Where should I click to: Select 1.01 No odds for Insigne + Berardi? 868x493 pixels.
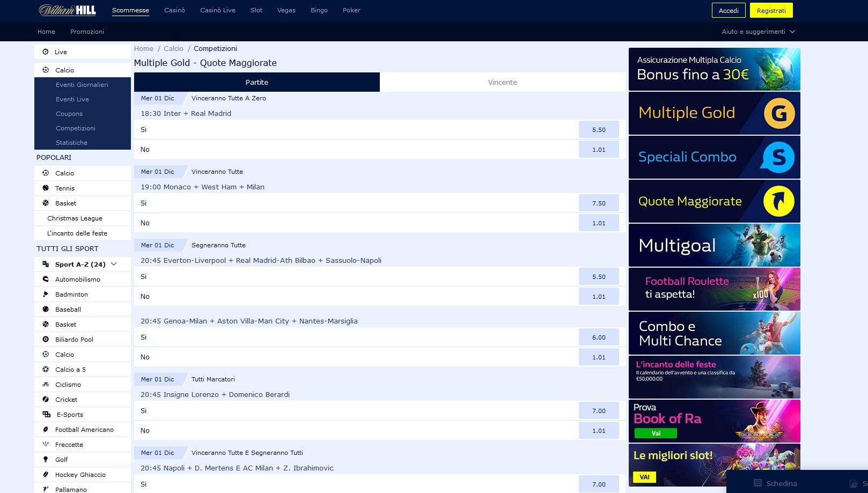[599, 431]
